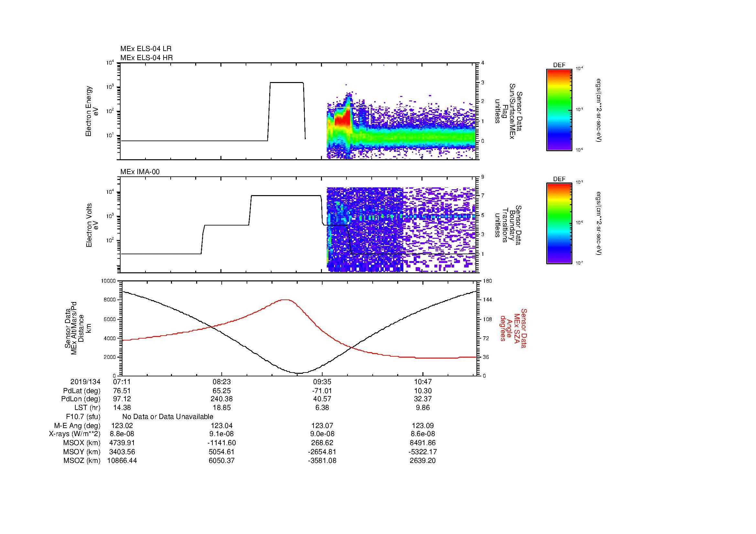Click the 'MSOX (km)' row label
The image size is (756, 534).
click(82, 443)
